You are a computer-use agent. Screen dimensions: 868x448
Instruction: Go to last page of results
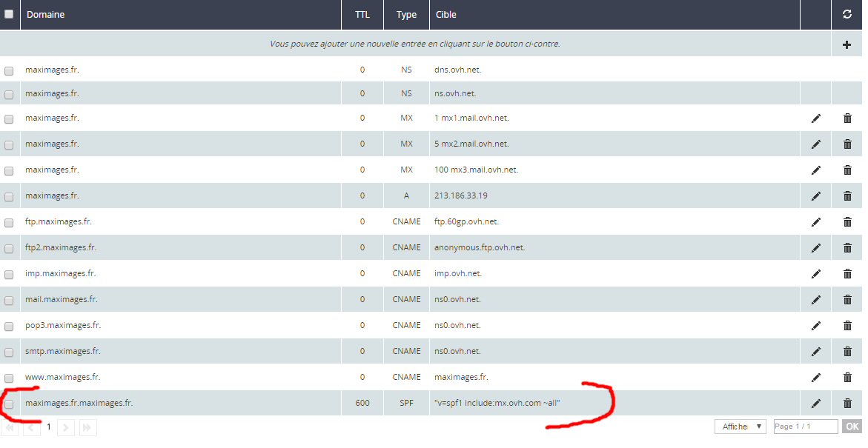click(87, 427)
